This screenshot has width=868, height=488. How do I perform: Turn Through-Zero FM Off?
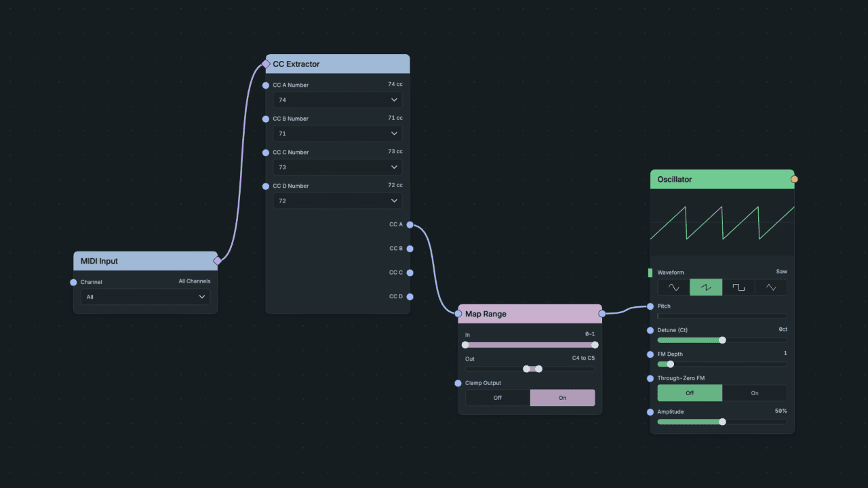(x=690, y=393)
